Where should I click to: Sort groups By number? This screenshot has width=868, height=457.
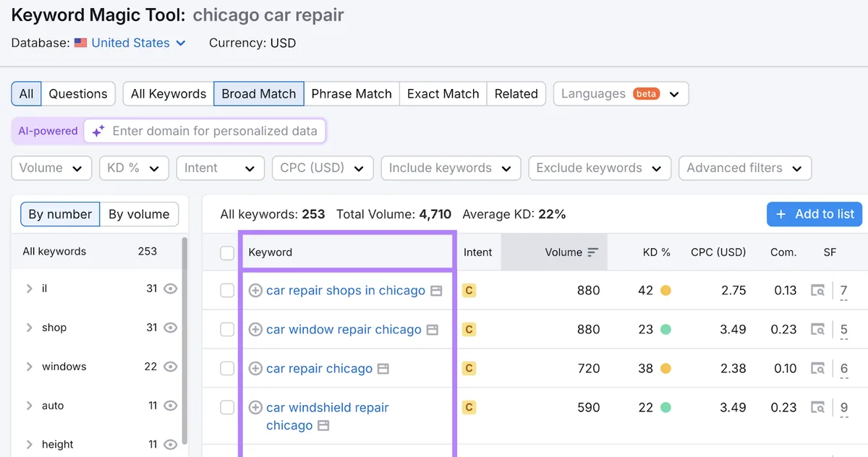point(60,214)
